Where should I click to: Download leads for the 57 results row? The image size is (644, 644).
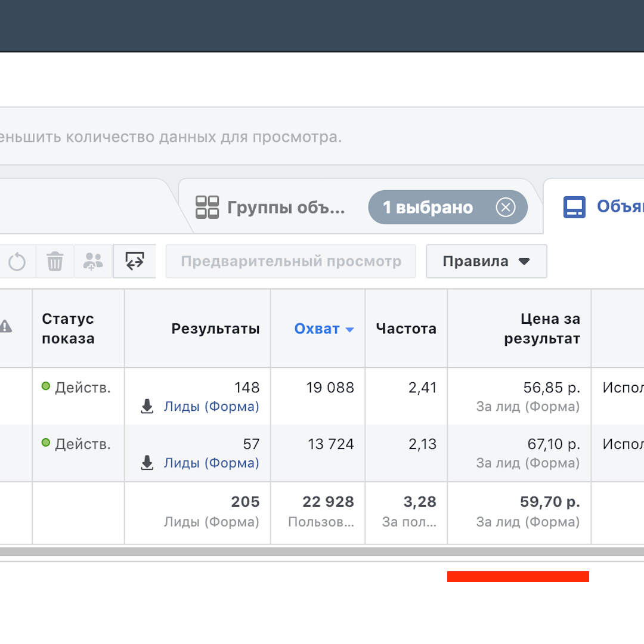147,463
